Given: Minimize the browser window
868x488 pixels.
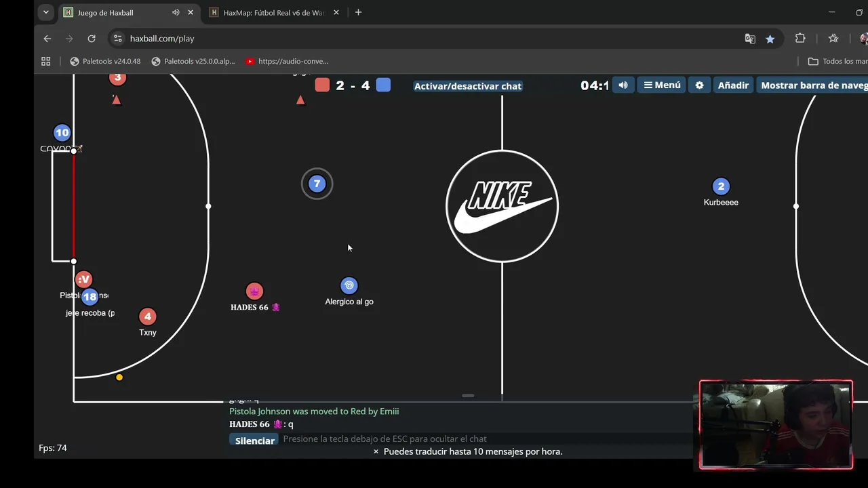Looking at the screenshot, I should (831, 12).
